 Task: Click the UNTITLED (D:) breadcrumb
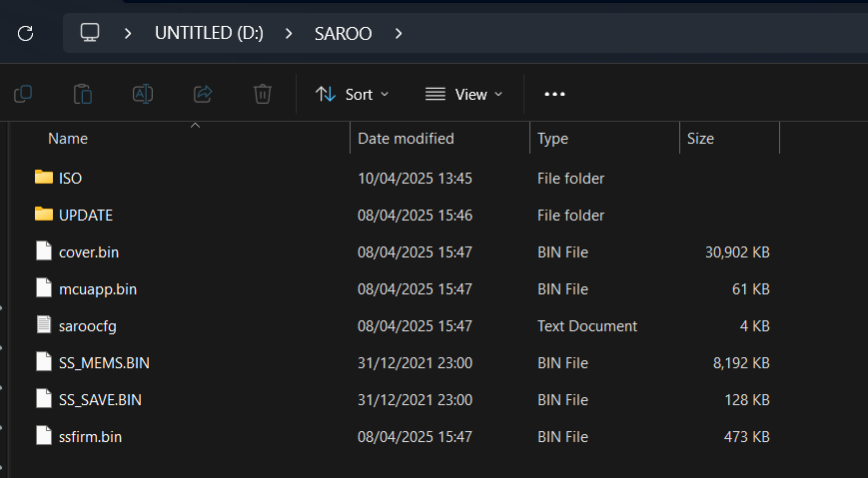[x=209, y=33]
